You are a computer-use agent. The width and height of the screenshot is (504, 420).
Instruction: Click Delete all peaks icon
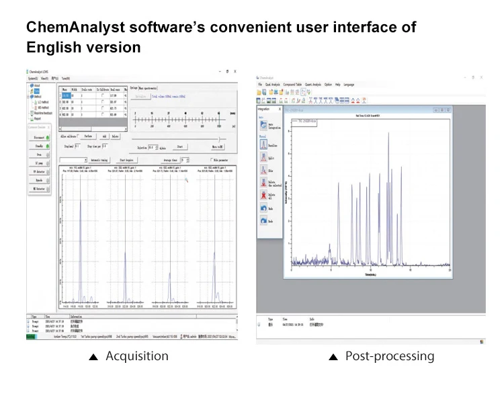tap(263, 195)
